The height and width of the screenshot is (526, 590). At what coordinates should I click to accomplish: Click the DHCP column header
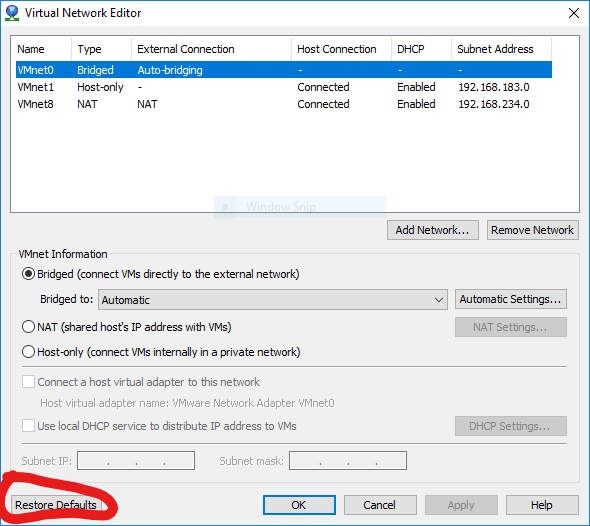point(421,49)
